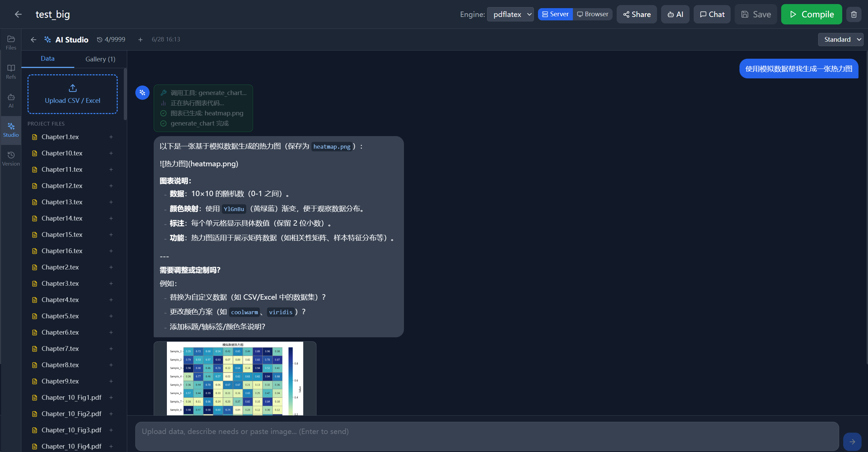This screenshot has width=868, height=452.
Task: Open the Chat button
Action: coord(712,14)
